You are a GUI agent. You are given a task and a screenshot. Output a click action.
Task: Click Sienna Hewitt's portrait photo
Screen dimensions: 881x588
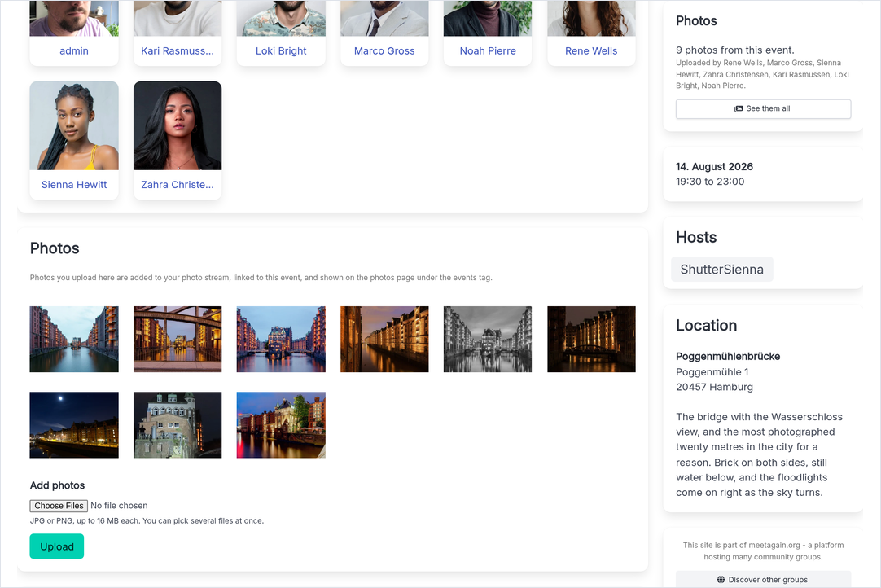73,125
